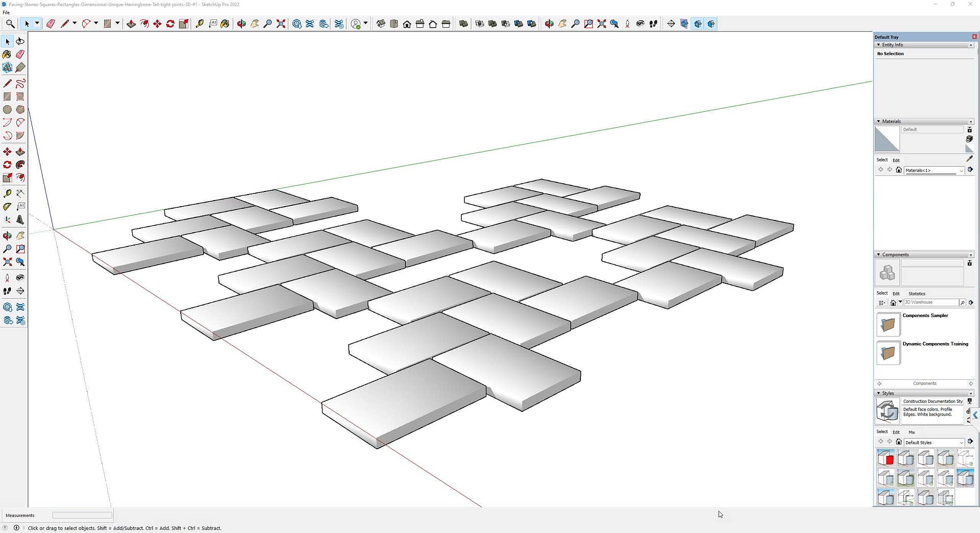980x533 pixels.
Task: Activate the Rotate tool in top toolbar
Action: click(170, 24)
